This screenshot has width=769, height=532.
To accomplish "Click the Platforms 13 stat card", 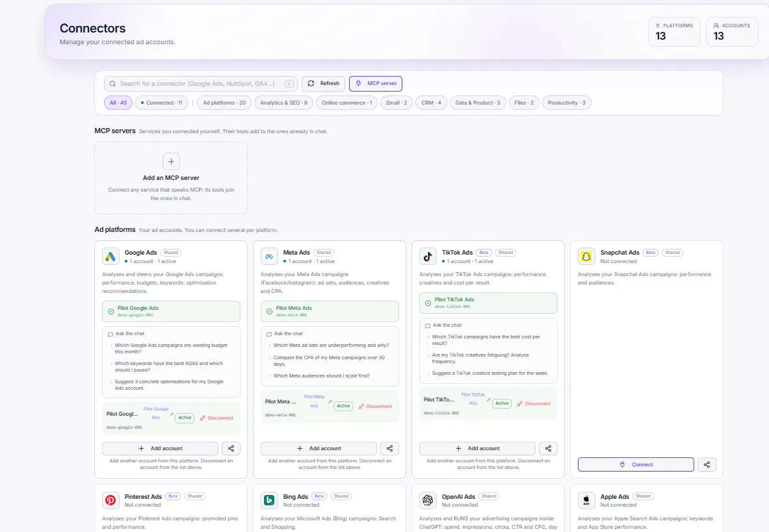I will click(x=674, y=32).
